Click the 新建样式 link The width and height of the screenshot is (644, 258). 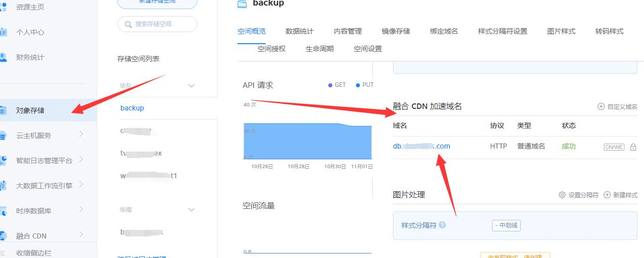point(625,195)
